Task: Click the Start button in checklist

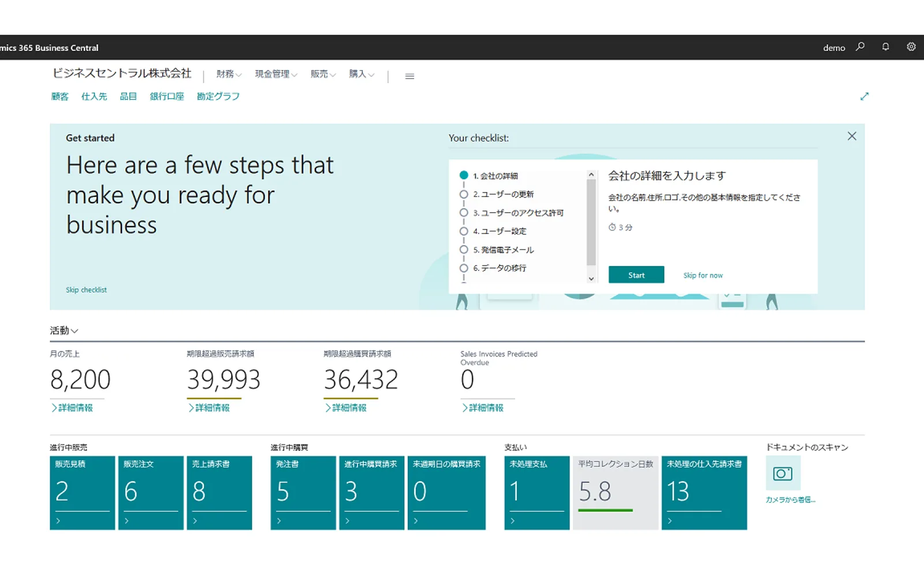Action: coord(636,275)
